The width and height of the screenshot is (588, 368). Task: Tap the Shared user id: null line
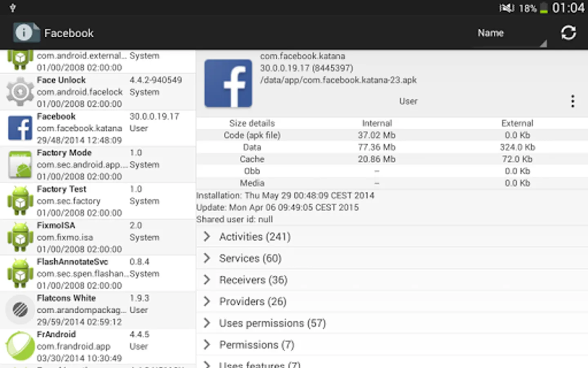[x=234, y=219]
